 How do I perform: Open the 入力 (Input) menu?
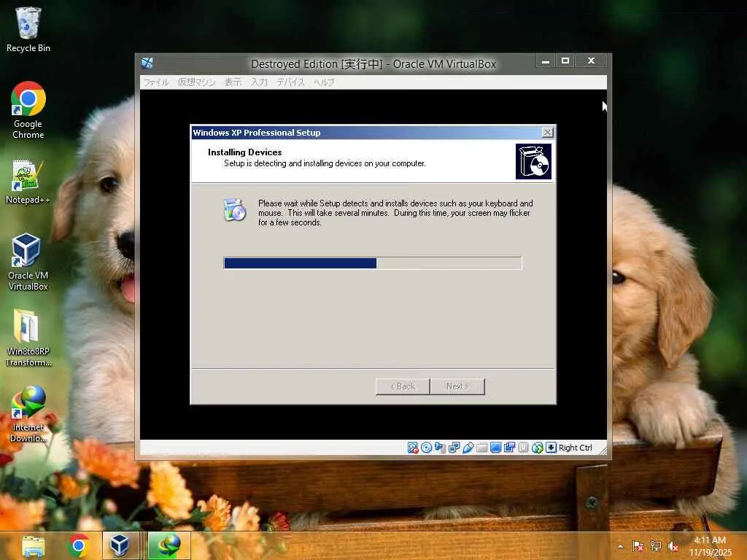click(x=259, y=82)
